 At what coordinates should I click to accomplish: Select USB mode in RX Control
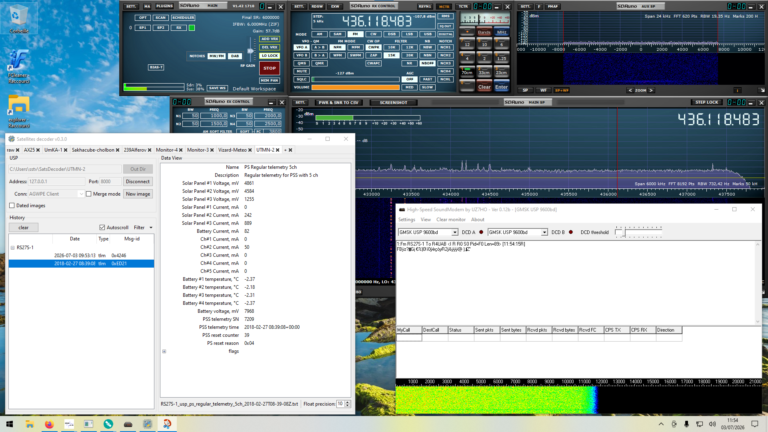[428, 34]
